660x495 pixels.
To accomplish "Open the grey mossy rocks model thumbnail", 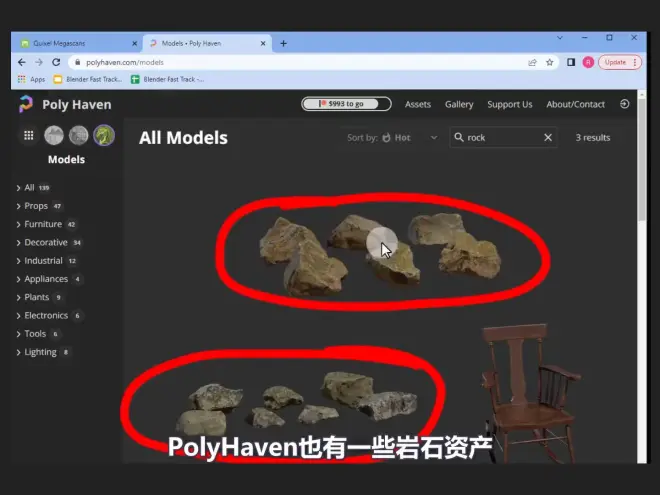I will pos(297,403).
